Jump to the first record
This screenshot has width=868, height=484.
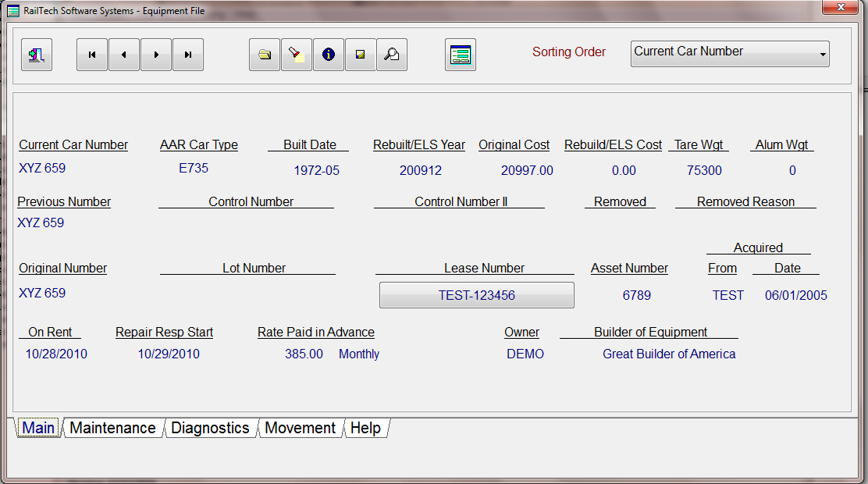point(92,55)
